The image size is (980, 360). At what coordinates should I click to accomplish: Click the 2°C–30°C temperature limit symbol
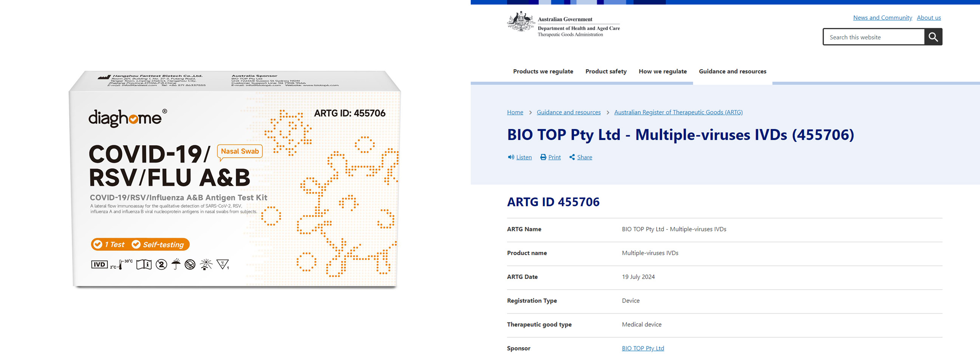(x=121, y=264)
